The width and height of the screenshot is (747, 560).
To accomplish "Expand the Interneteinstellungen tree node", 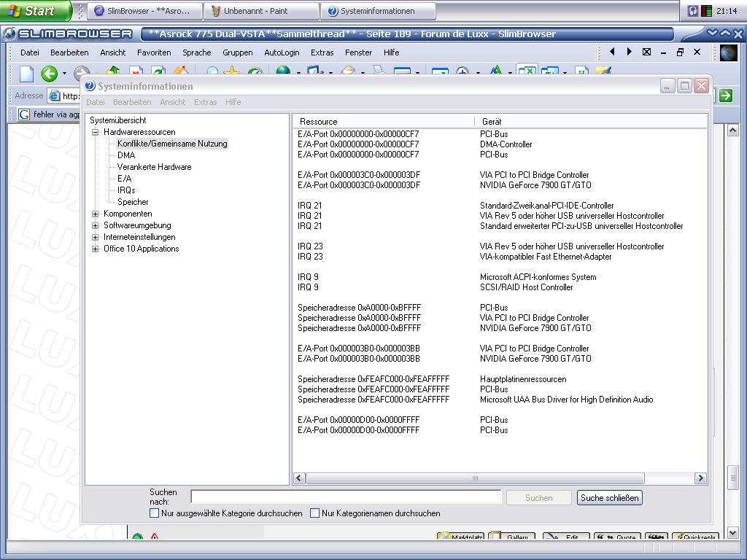I will coord(96,237).
